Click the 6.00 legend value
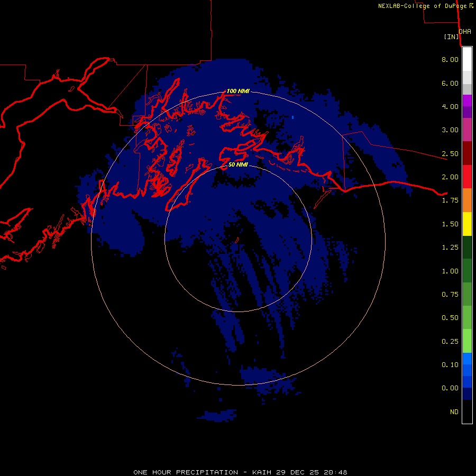Image resolution: width=476 pixels, height=476 pixels. tap(450, 83)
